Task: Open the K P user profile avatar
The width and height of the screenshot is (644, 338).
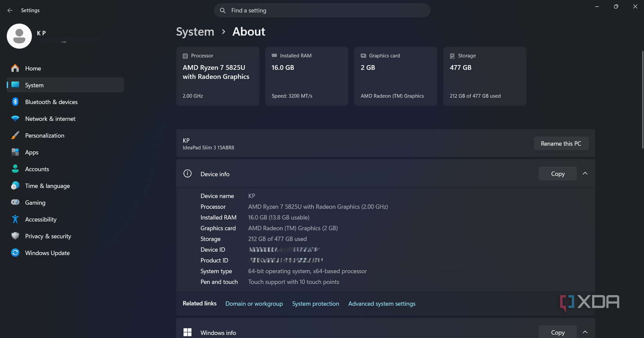Action: [x=19, y=36]
